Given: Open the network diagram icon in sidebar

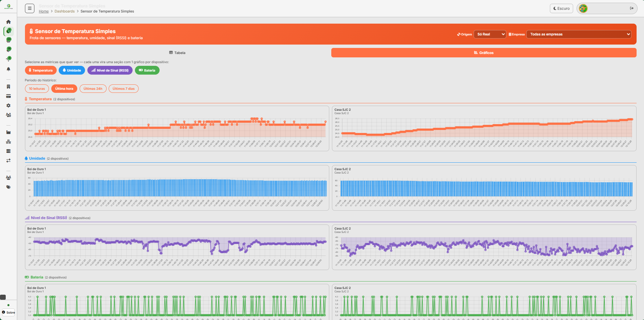Looking at the screenshot, I should click(x=8, y=142).
